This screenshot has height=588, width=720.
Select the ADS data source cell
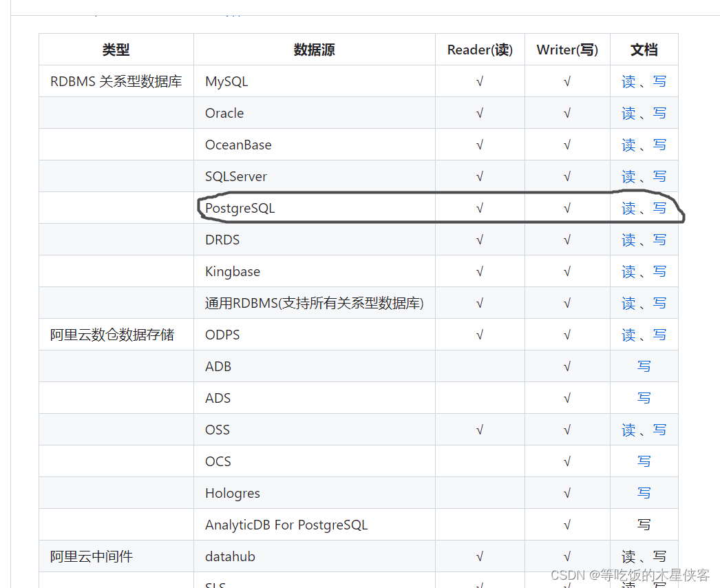point(315,398)
